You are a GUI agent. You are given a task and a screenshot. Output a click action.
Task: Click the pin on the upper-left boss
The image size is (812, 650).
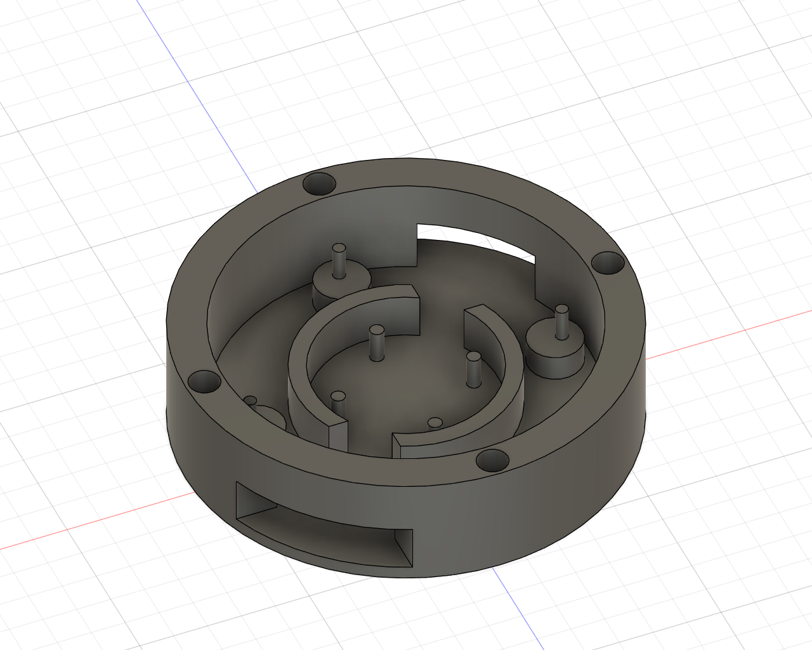pos(337,262)
